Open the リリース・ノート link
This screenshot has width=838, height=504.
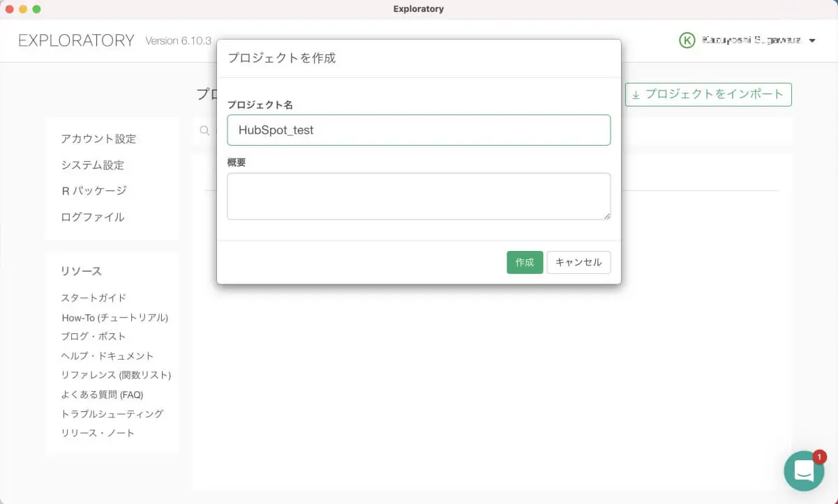click(x=98, y=433)
